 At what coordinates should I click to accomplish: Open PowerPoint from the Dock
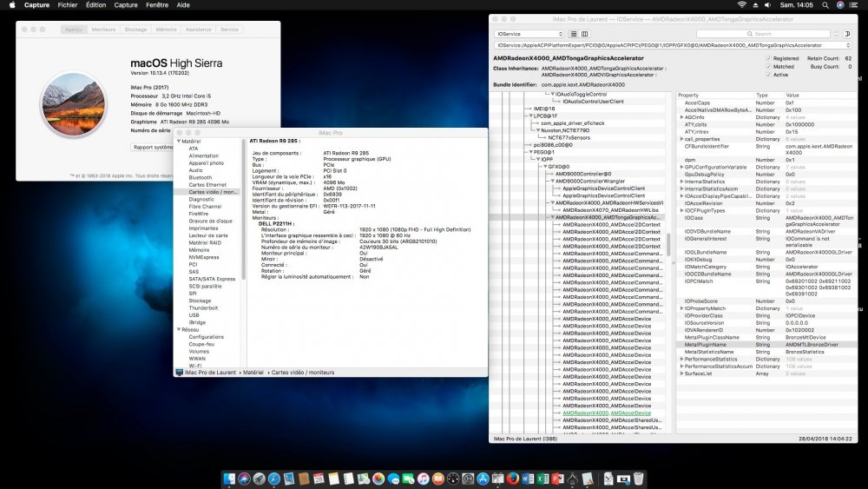tap(557, 479)
